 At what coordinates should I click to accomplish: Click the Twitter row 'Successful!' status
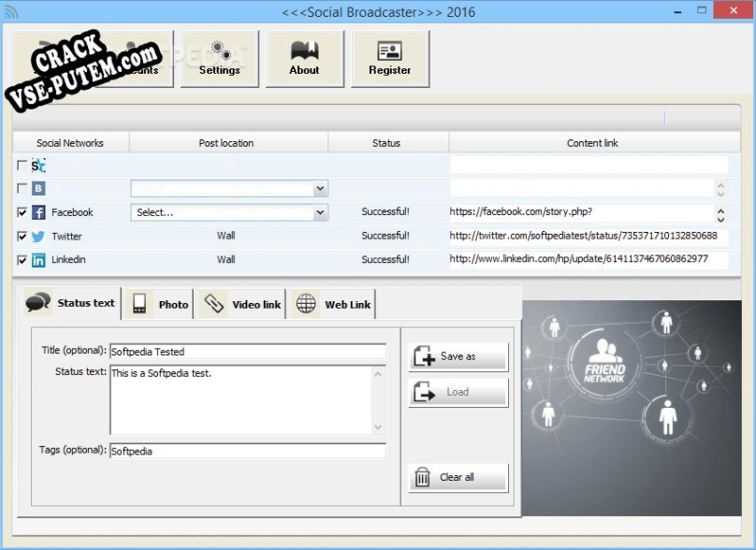[x=385, y=236]
